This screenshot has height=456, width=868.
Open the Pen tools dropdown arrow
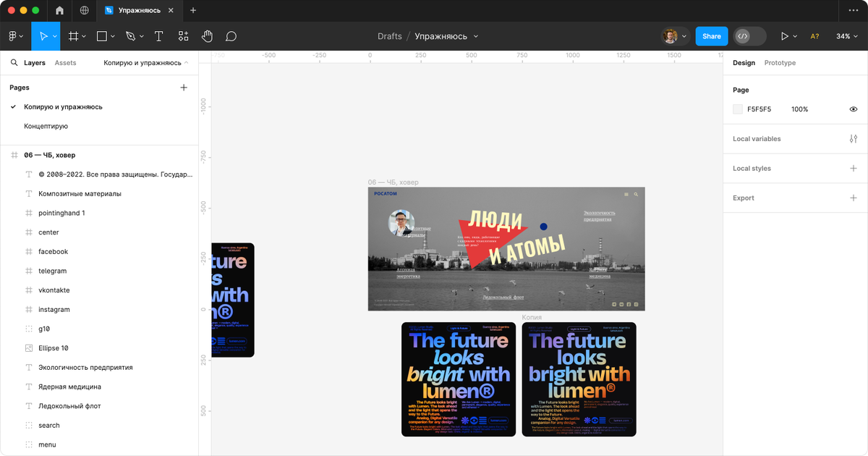click(142, 36)
